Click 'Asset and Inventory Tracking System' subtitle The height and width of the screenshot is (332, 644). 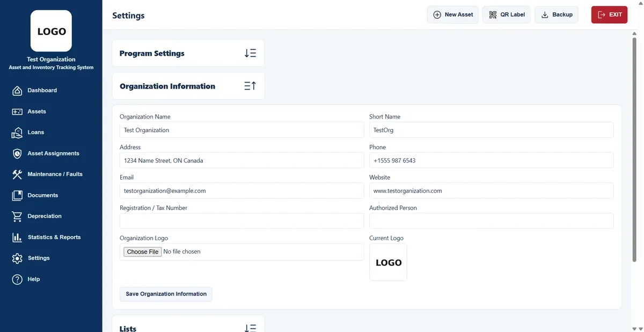point(51,68)
